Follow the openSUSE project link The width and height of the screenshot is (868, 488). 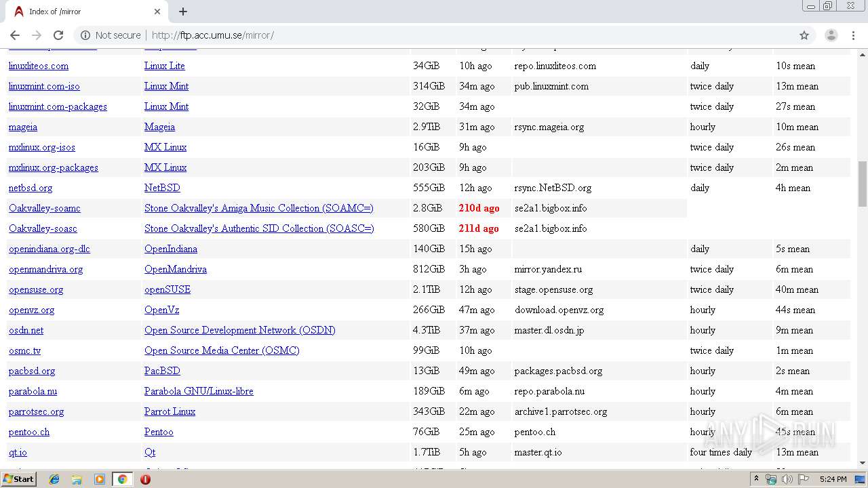(x=167, y=289)
